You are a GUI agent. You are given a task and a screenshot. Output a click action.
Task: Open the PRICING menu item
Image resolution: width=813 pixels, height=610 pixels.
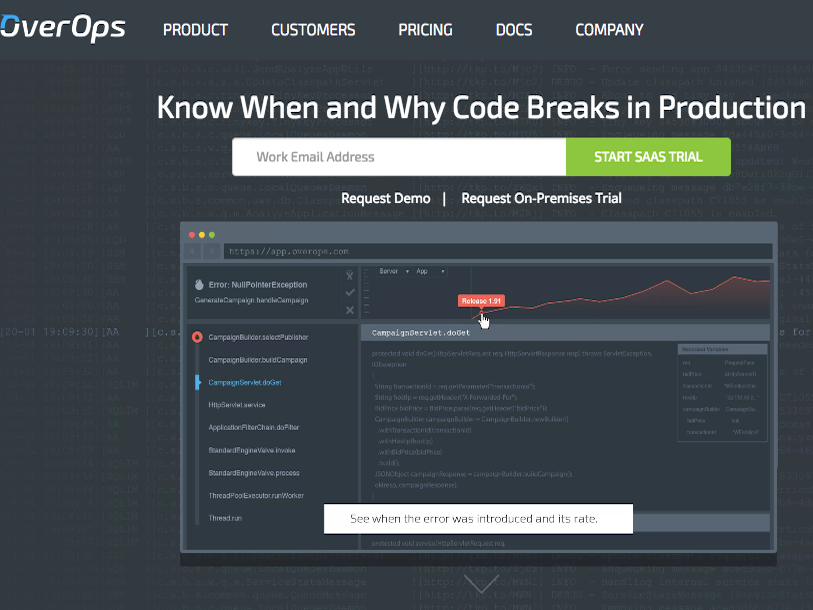coord(425,30)
